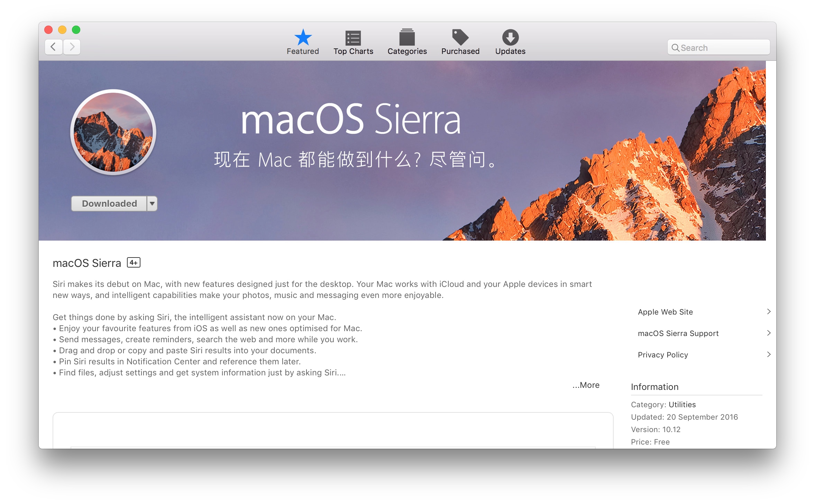This screenshot has height=504, width=815.
Task: Click the Utilities category link
Action: [x=682, y=404]
